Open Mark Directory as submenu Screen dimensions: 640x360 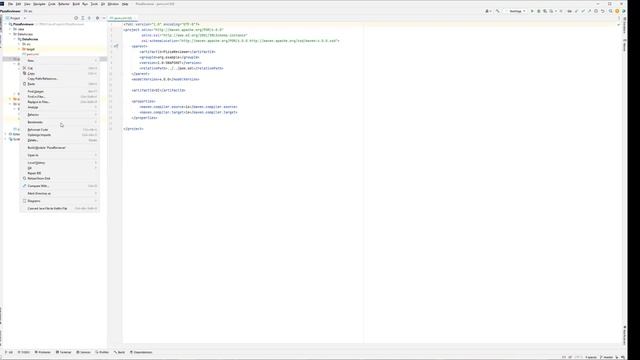click(60, 193)
